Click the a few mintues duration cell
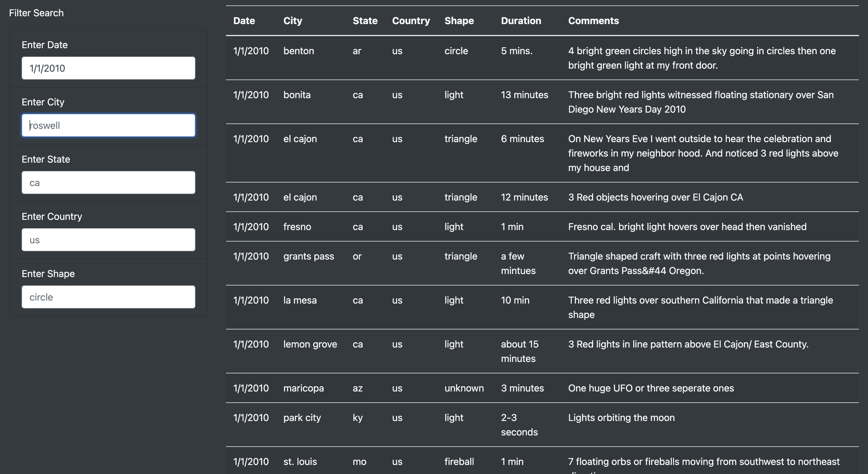The height and width of the screenshot is (474, 868). pyautogui.click(x=518, y=263)
